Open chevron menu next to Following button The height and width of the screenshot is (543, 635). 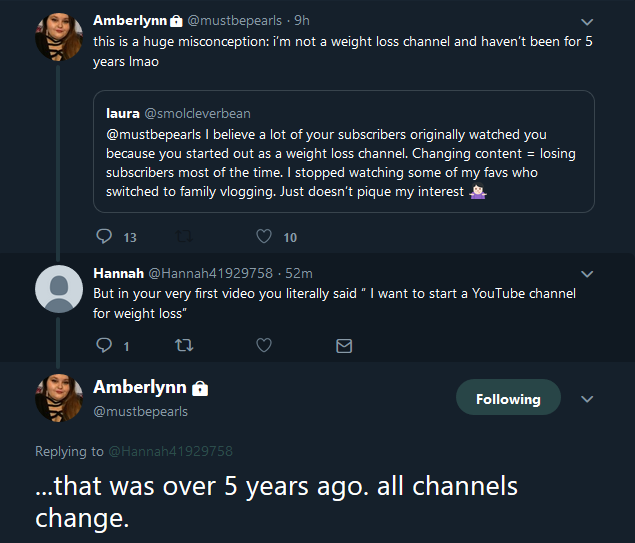tap(587, 399)
